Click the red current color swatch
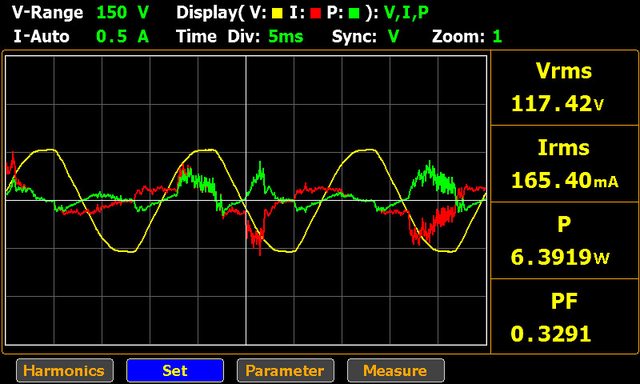The image size is (640, 384). coord(315,13)
